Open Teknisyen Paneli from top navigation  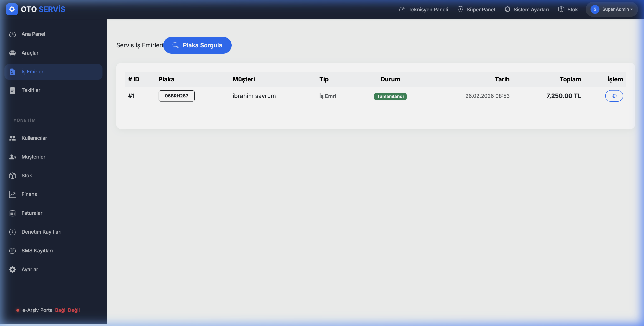[424, 10]
